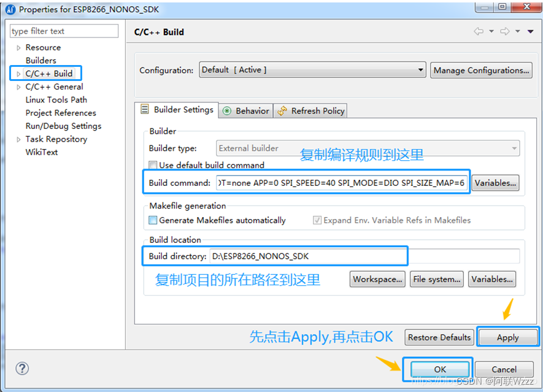Toggle Use default build command checkbox
This screenshot has width=543, height=392.
(x=153, y=164)
